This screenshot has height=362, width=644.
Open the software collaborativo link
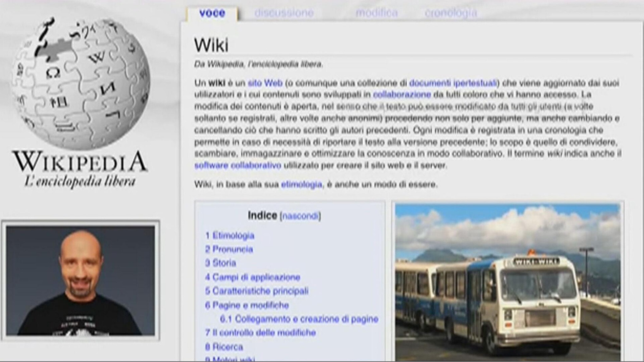237,164
